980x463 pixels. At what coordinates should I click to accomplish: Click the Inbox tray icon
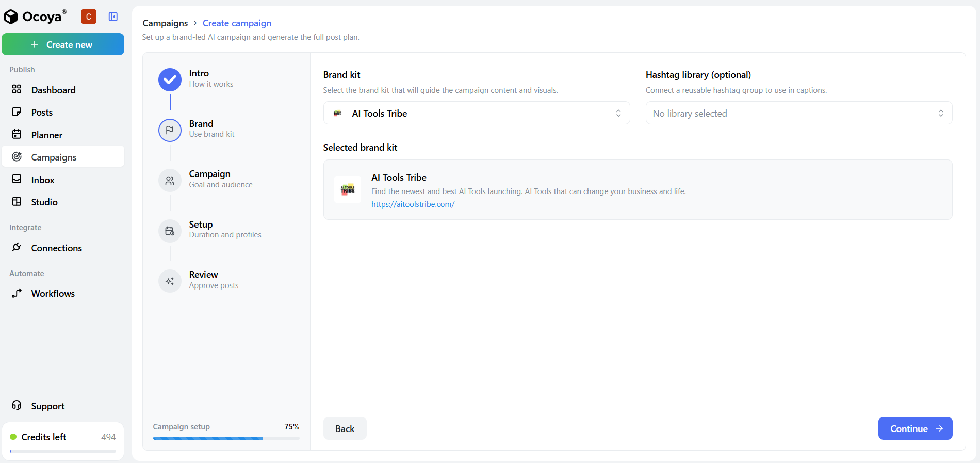coord(17,179)
